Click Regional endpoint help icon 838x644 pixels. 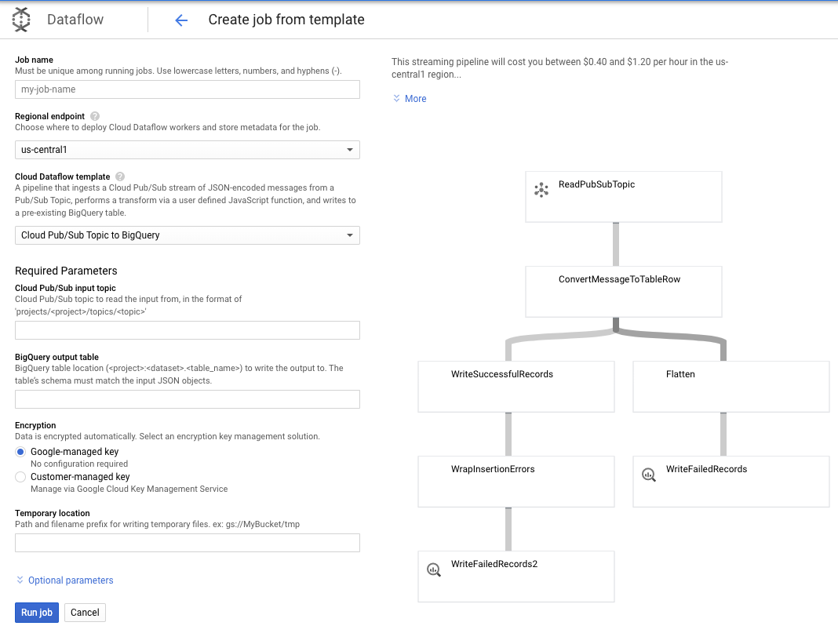[95, 116]
